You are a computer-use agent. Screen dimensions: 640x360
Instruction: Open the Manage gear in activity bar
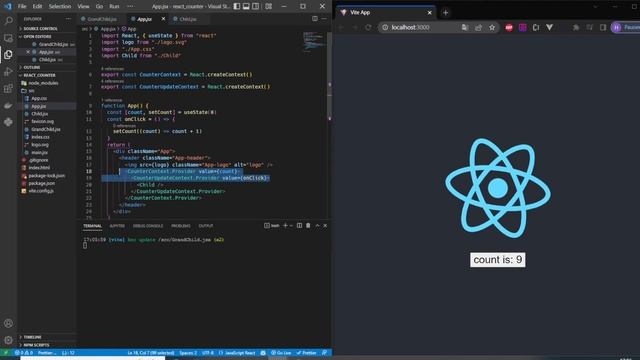[8, 340]
